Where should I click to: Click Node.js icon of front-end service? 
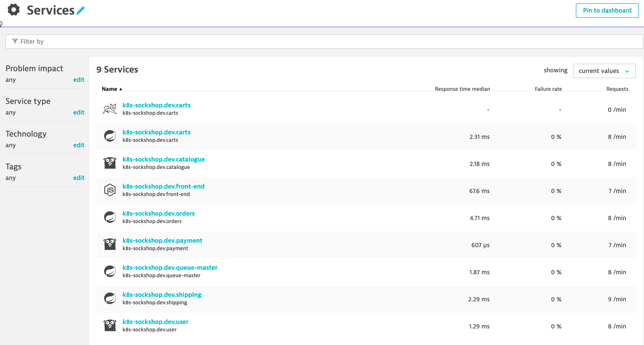click(x=110, y=190)
